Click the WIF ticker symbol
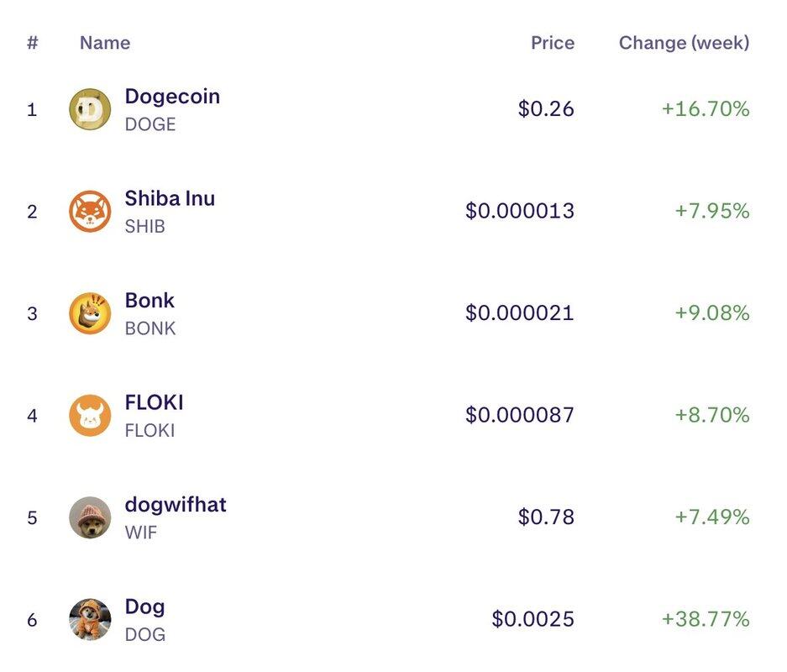Screen dimensions: 787x672 click(141, 533)
